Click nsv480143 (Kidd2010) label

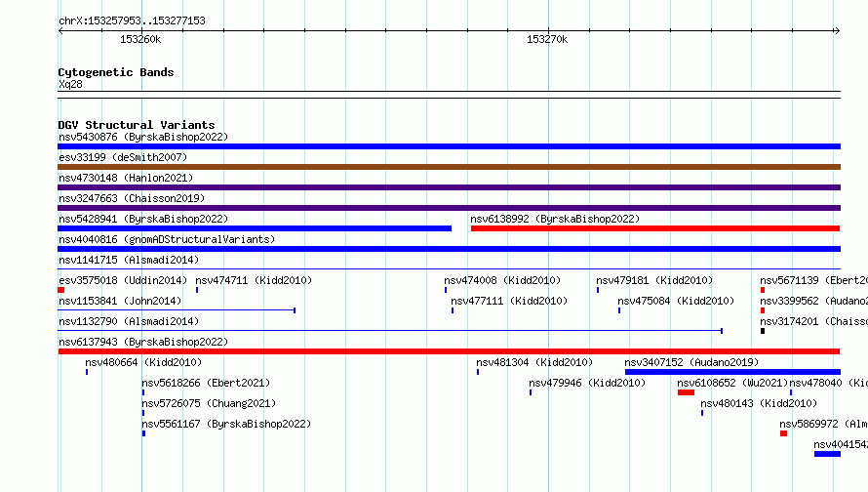click(x=759, y=403)
